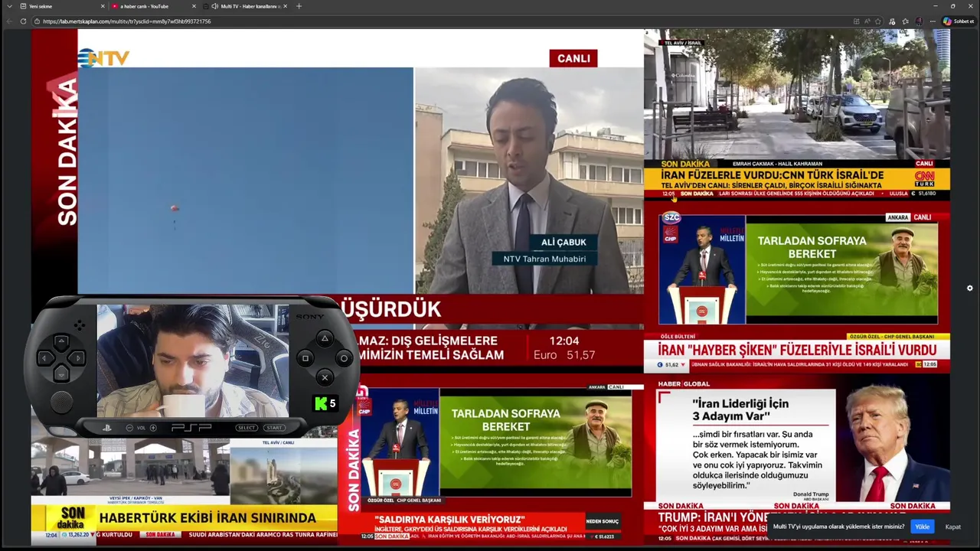Close the Multi TV tab
This screenshot has width=980, height=551.
[285, 6]
